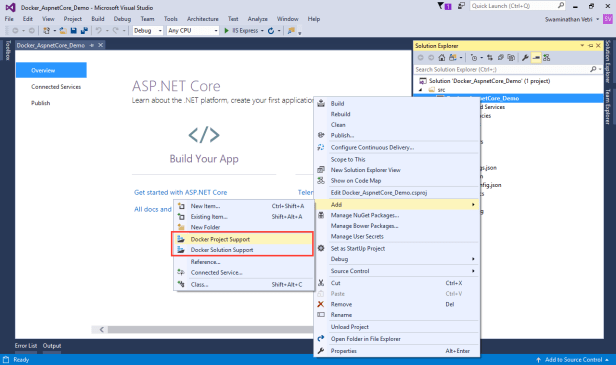The image size is (616, 365).
Task: Click the wrench Properties icon in Solution Explorer
Action: 525,58
